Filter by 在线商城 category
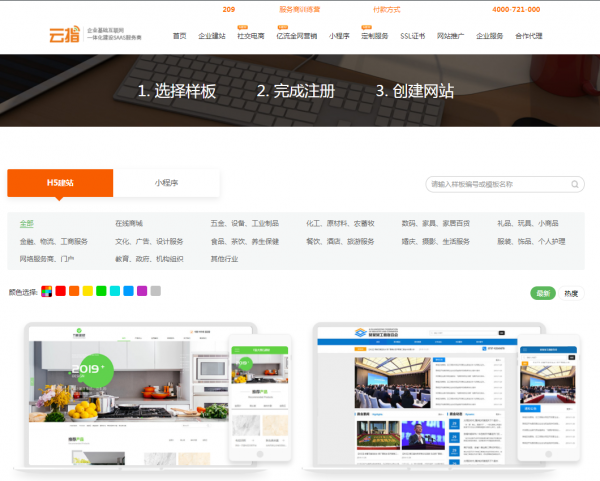 (x=128, y=223)
